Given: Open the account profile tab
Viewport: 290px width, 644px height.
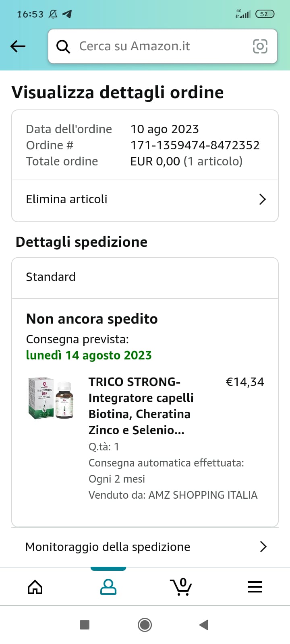Looking at the screenshot, I should [x=108, y=587].
